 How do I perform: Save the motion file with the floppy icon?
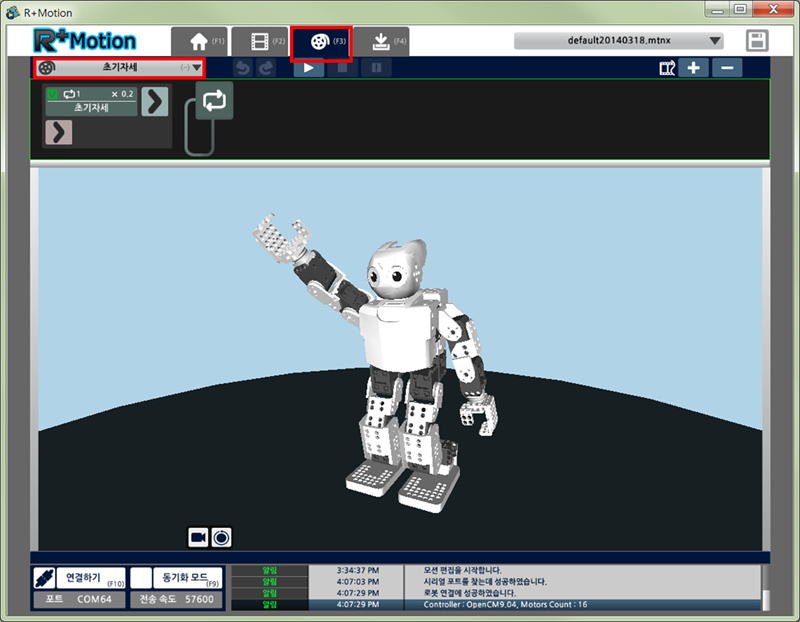pyautogui.click(x=757, y=41)
